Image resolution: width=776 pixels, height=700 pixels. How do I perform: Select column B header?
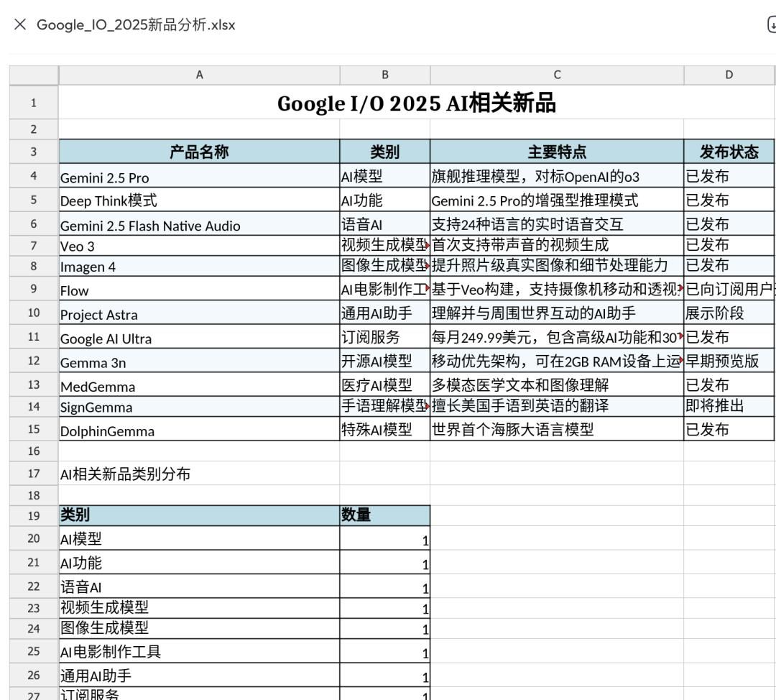pos(384,75)
